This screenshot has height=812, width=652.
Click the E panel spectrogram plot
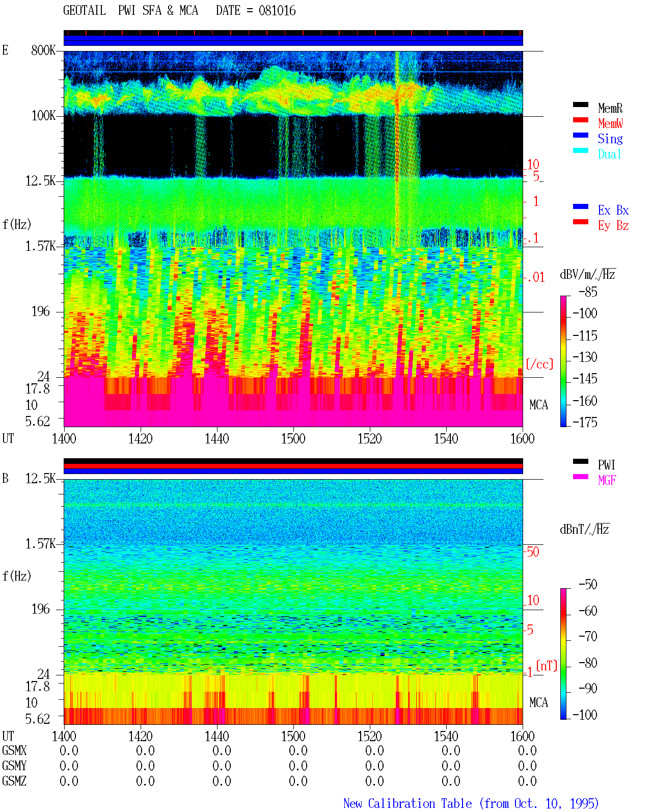click(293, 239)
